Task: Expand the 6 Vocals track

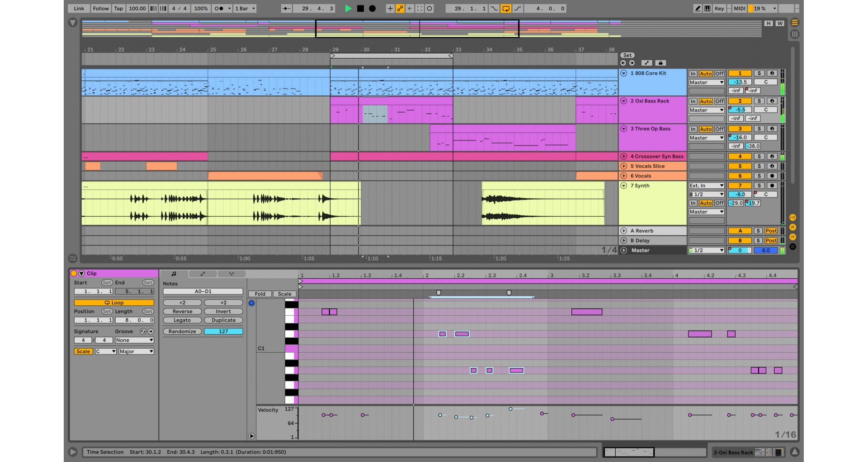Action: click(x=623, y=176)
